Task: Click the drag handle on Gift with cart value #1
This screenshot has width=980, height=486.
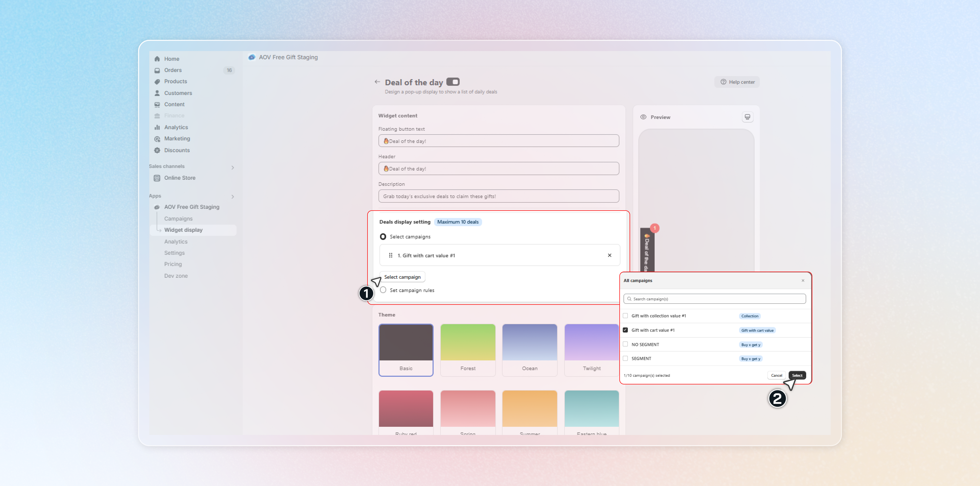Action: pos(390,255)
